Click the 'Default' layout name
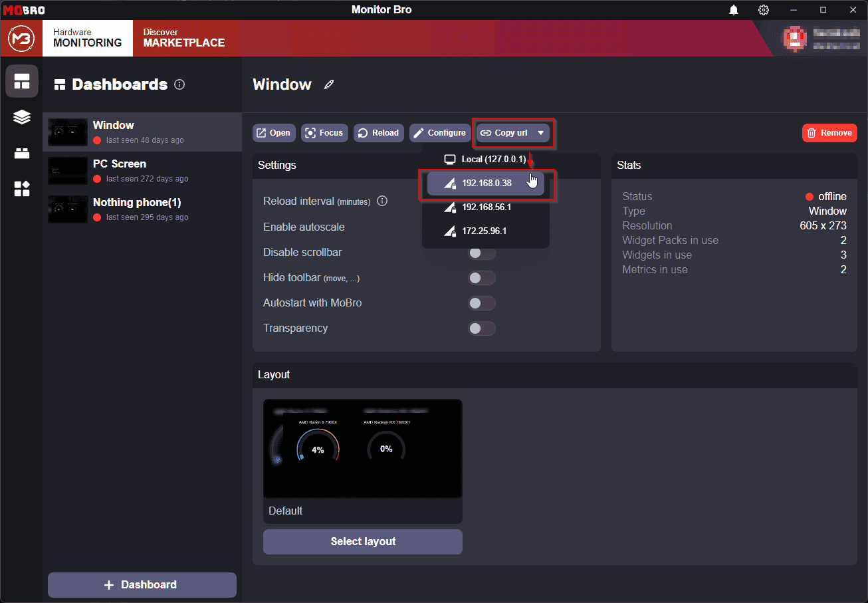This screenshot has height=603, width=868. click(x=286, y=511)
